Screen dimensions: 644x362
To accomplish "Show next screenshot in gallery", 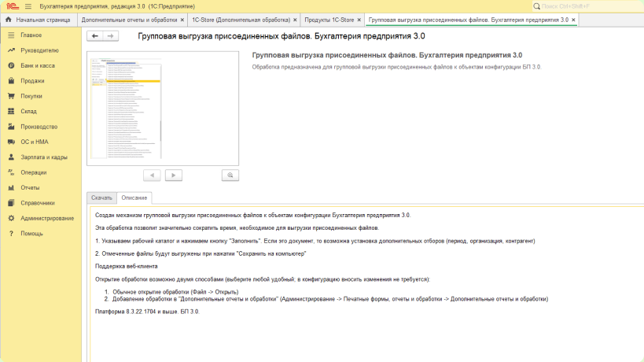I will click(173, 175).
